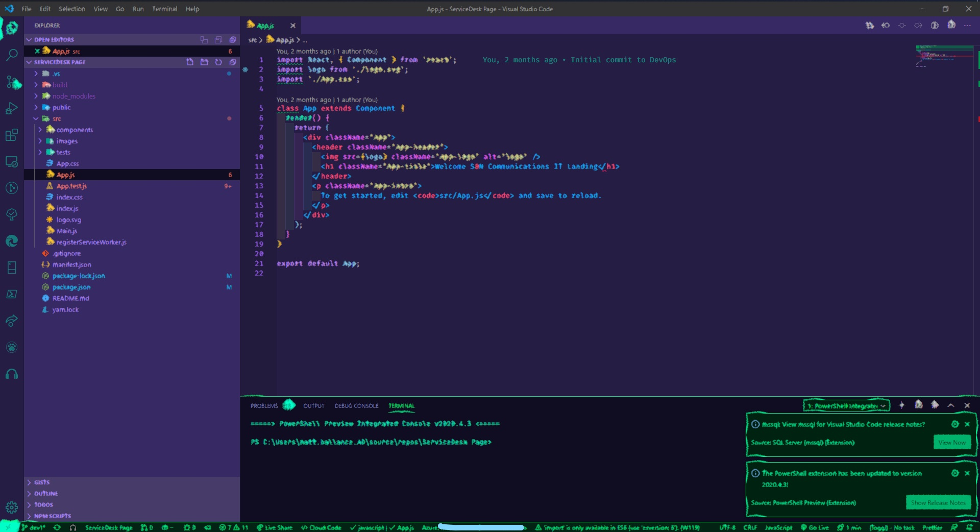Open gear settings on mssql notification

click(x=955, y=424)
